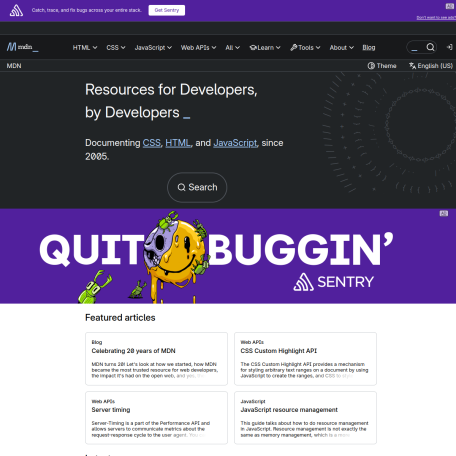
Task: Follow the CSS link in the hero text
Action: (151, 143)
